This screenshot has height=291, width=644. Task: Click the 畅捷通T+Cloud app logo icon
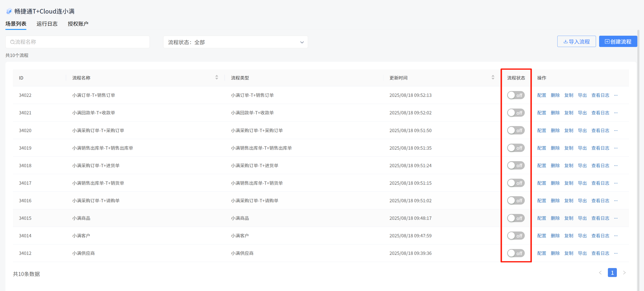click(x=9, y=11)
